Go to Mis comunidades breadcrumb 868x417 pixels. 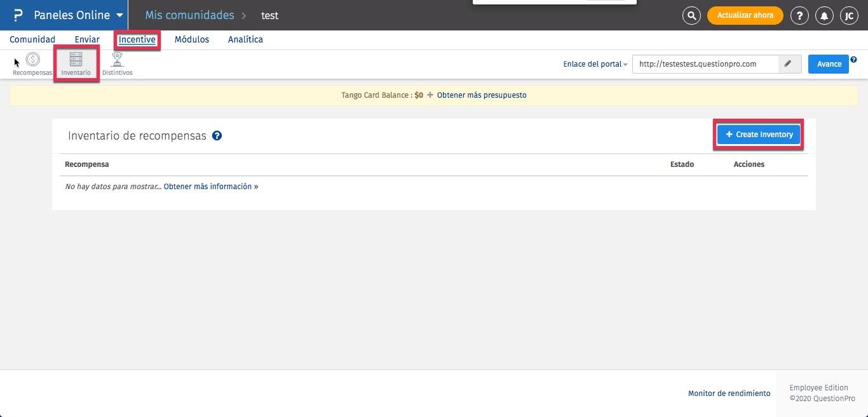click(x=189, y=15)
